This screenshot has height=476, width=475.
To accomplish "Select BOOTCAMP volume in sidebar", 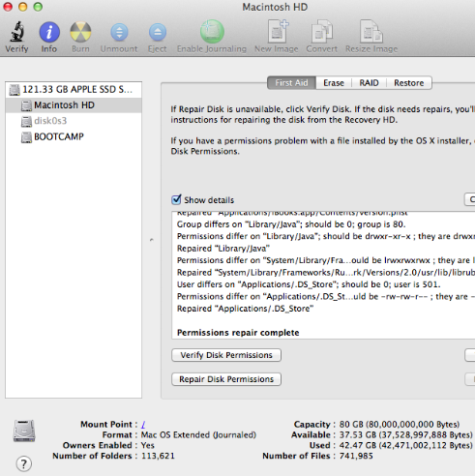I will (x=74, y=136).
